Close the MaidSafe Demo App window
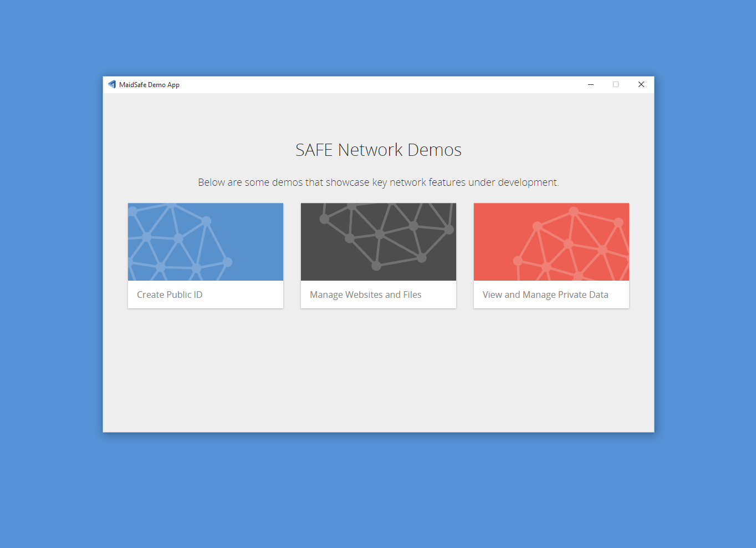Viewport: 756px width, 548px height. [641, 84]
